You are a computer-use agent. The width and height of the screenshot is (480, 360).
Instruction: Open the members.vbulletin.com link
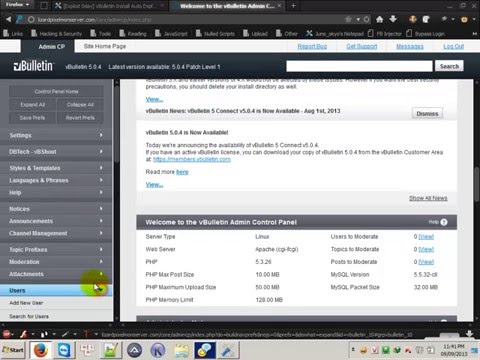click(192, 159)
